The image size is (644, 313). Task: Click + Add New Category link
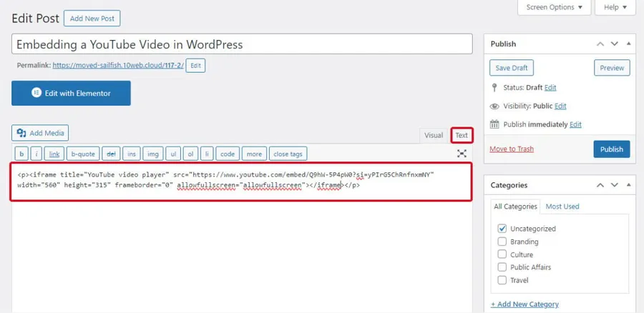pos(525,304)
